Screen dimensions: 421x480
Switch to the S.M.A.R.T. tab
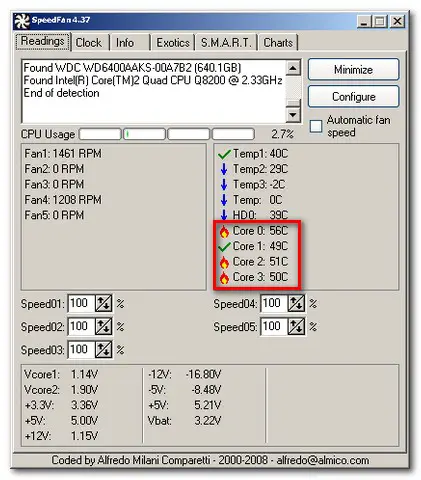pos(226,43)
